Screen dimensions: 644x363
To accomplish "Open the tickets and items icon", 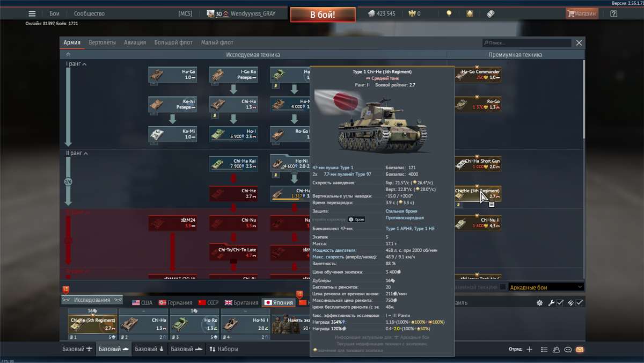I will pyautogui.click(x=491, y=13).
